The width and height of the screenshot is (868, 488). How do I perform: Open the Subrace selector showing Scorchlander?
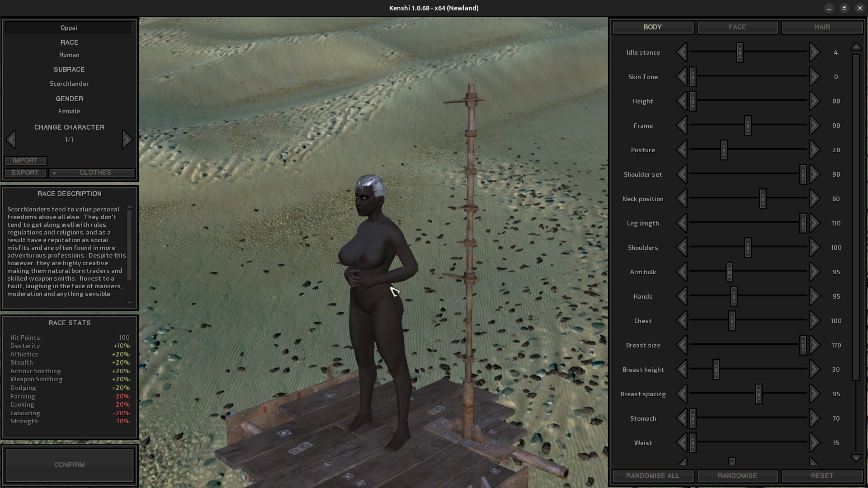point(69,84)
